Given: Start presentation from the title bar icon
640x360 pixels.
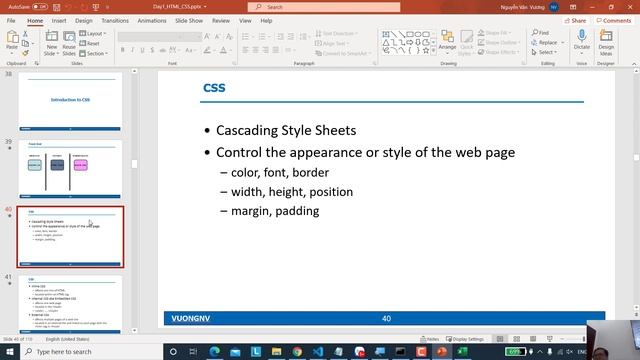Looking at the screenshot, I should 96,7.
